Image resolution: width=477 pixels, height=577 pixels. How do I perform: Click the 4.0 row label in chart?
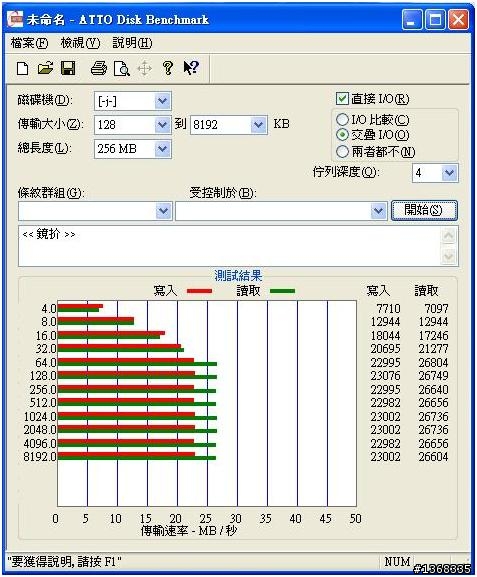tap(49, 308)
